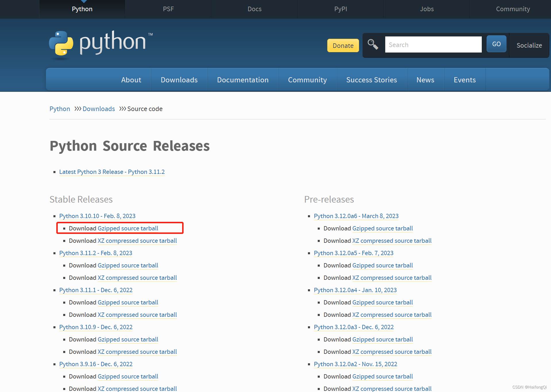Click the Downloads breadcrumb link
This screenshot has width=551, height=392.
click(x=99, y=109)
